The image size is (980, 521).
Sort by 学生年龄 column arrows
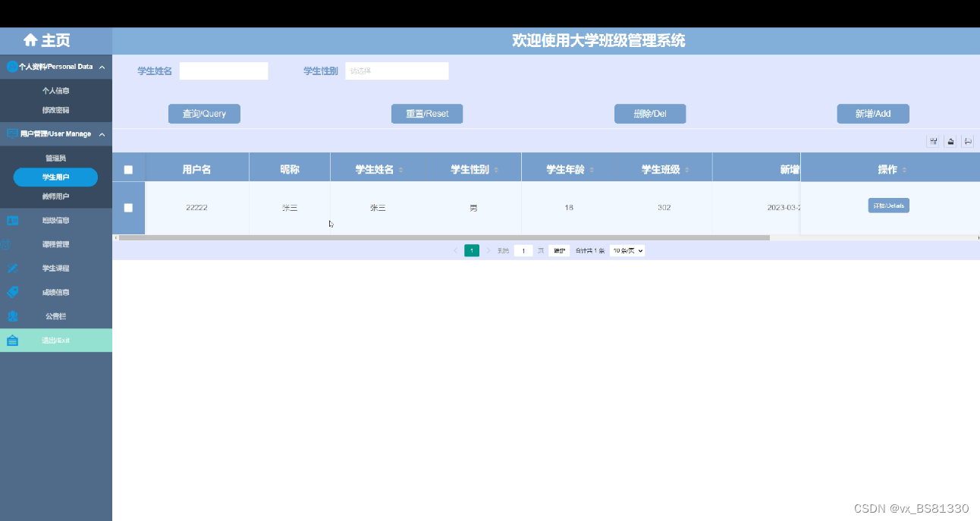click(x=592, y=170)
